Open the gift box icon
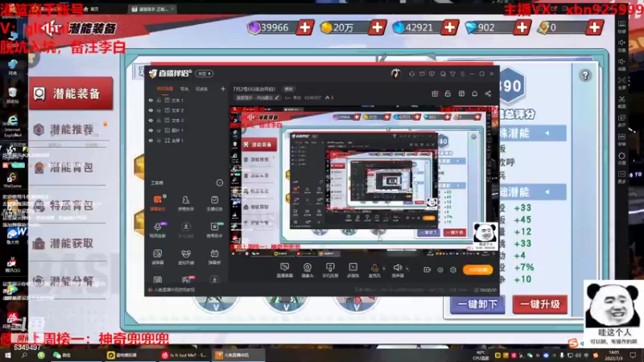 coord(435,93)
